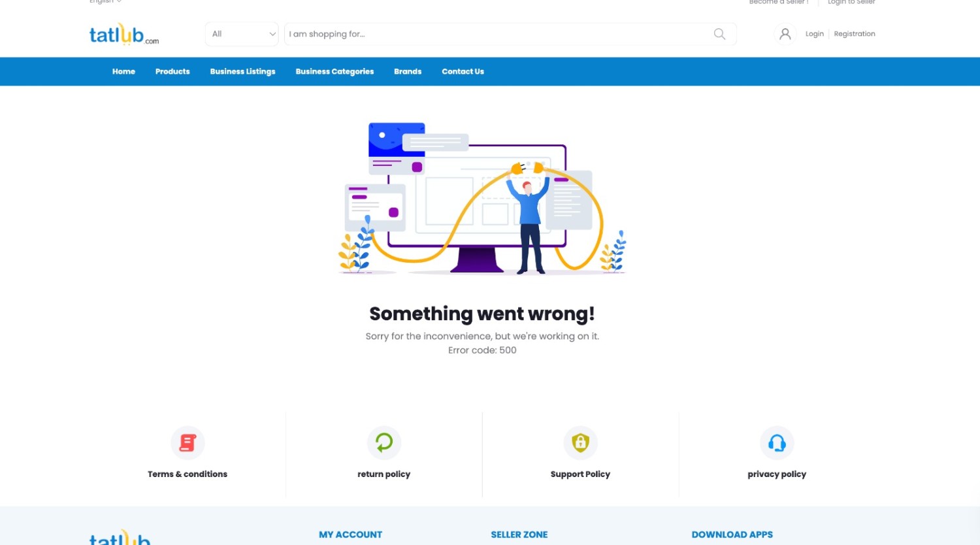Click the error illustration image
Screen dimensions: 980x545
(x=482, y=197)
